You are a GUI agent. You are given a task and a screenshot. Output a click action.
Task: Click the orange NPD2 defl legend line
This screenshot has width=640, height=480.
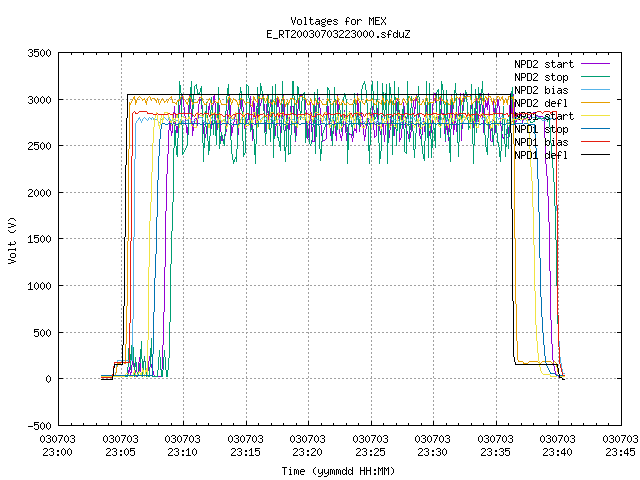pos(596,102)
